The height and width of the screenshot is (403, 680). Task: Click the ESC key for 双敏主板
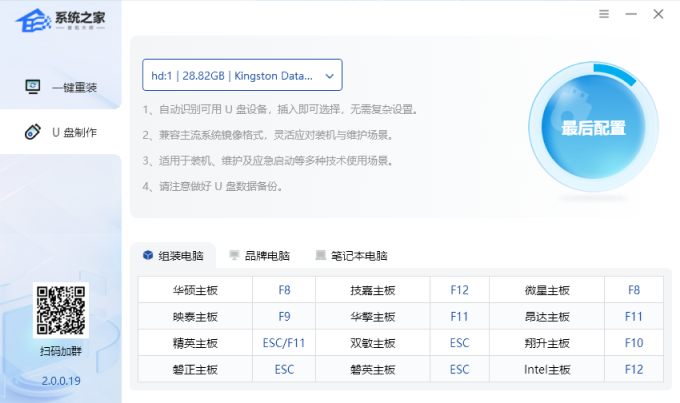tap(460, 343)
